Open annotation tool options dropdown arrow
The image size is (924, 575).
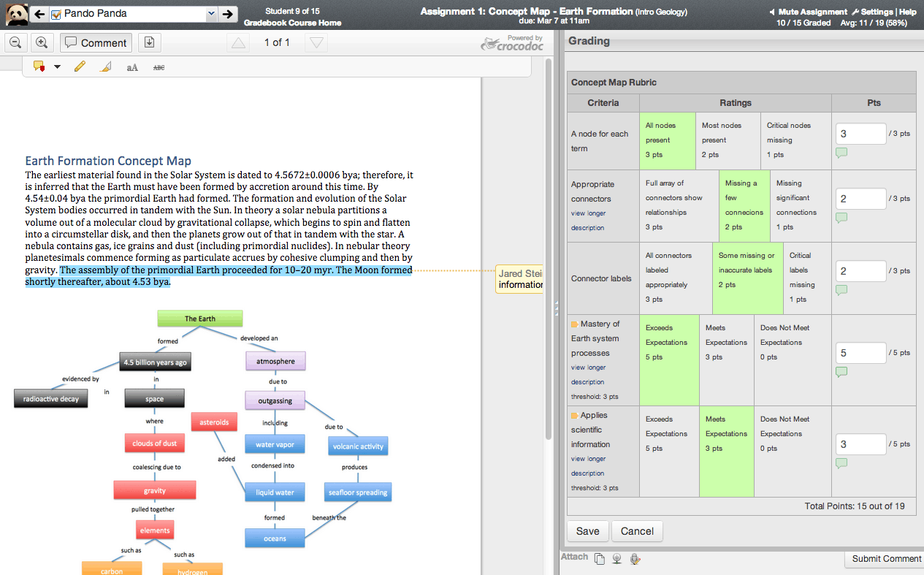tap(58, 67)
